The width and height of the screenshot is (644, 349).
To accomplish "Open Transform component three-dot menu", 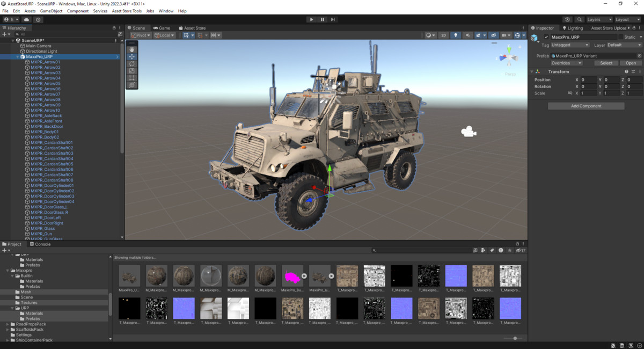I will 640,71.
